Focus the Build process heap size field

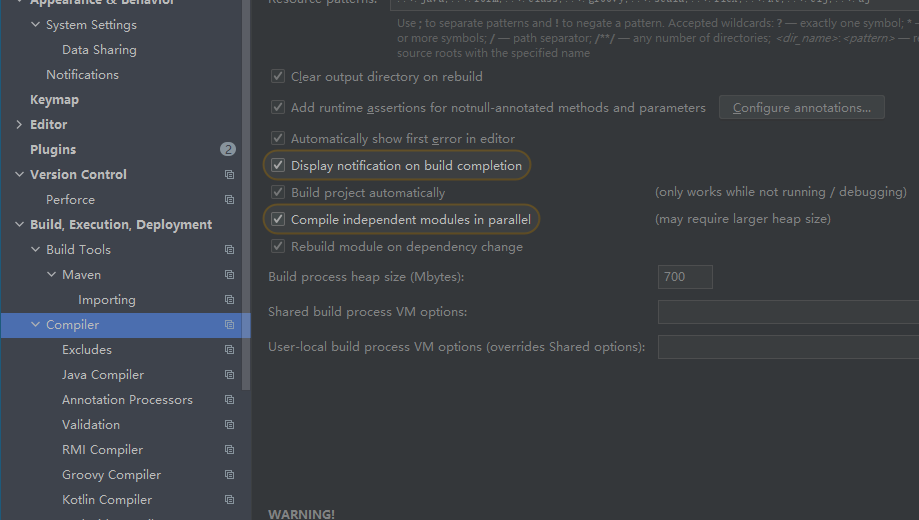click(685, 277)
